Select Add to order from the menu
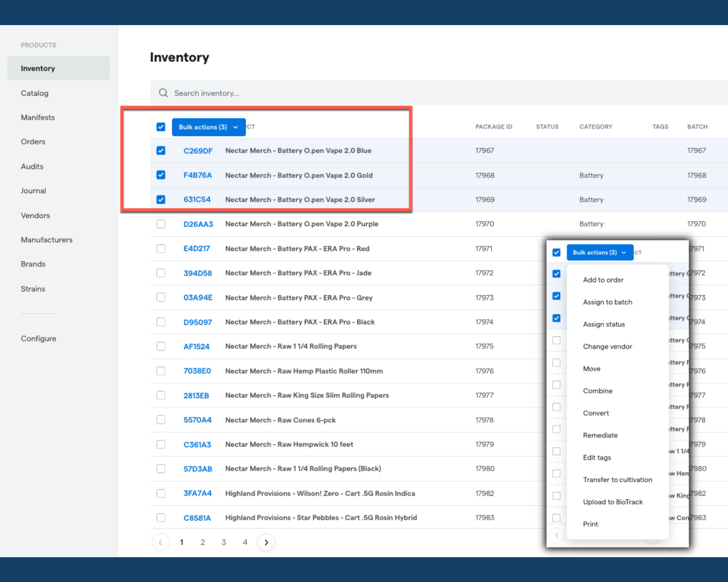The image size is (728, 582). click(x=603, y=280)
